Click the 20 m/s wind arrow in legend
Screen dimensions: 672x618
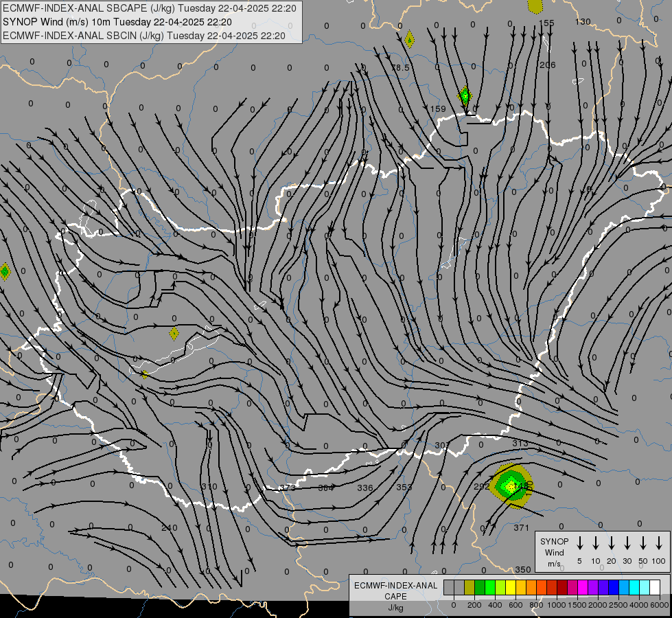tap(612, 543)
